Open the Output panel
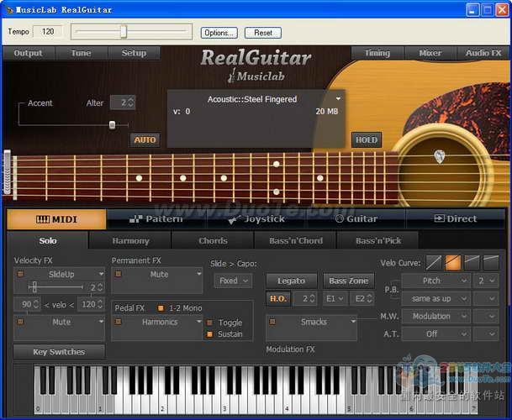 point(28,53)
